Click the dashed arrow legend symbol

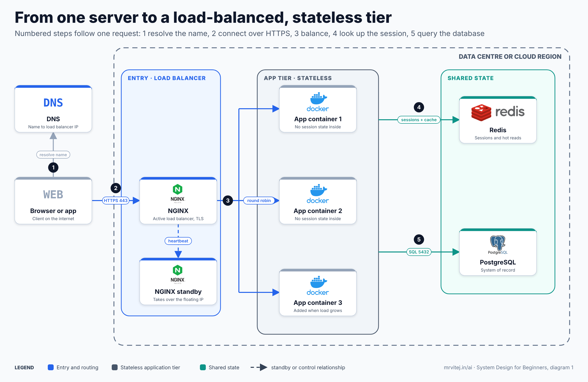click(259, 367)
